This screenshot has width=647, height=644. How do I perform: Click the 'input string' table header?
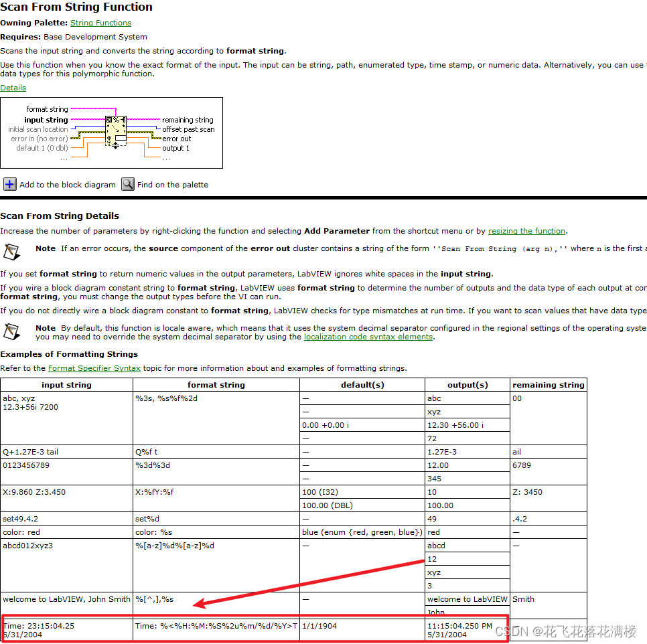66,385
